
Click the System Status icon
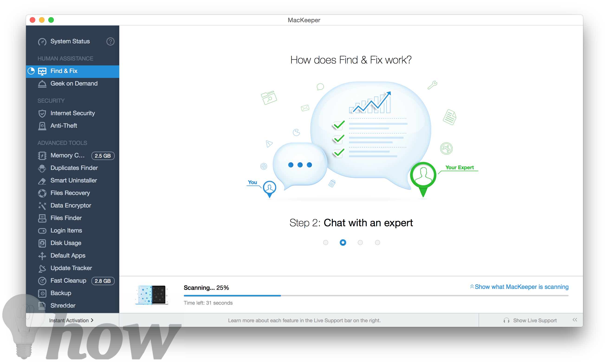42,41
